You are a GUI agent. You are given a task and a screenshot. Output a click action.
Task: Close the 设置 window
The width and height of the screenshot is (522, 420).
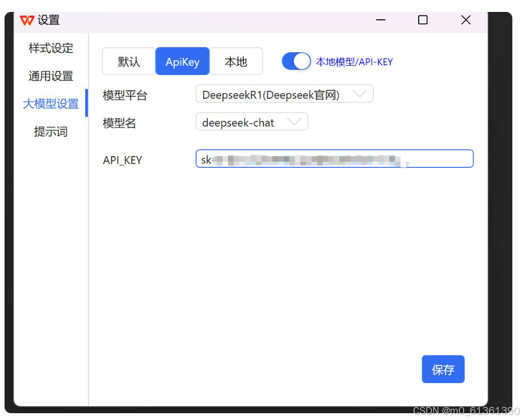[466, 20]
